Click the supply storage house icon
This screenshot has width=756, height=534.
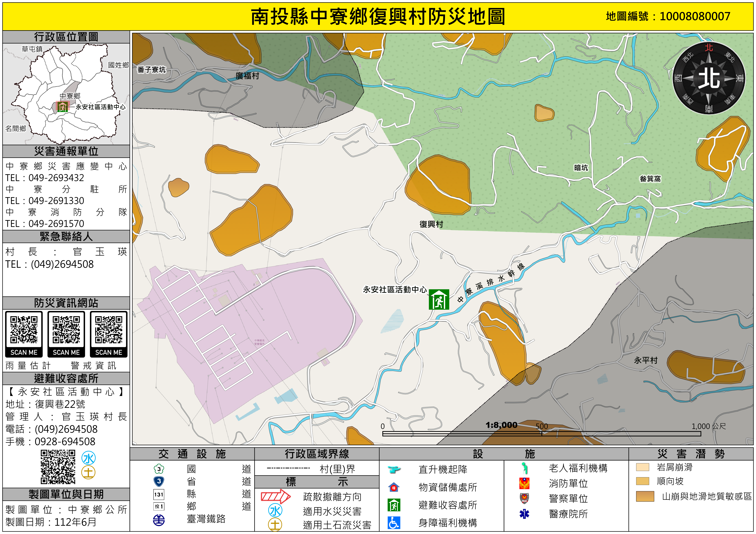(394, 487)
